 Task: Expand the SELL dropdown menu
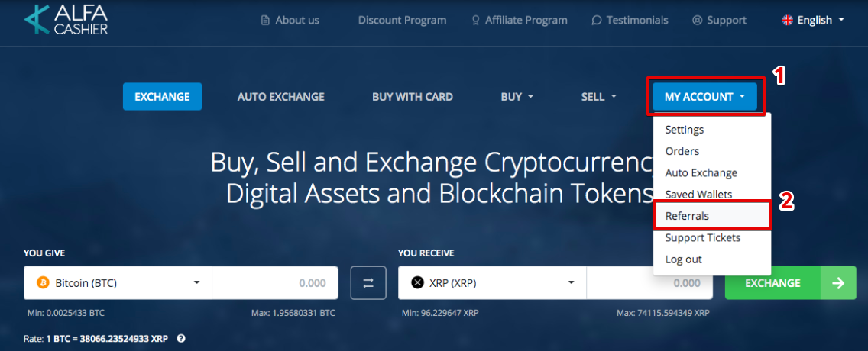click(x=598, y=97)
